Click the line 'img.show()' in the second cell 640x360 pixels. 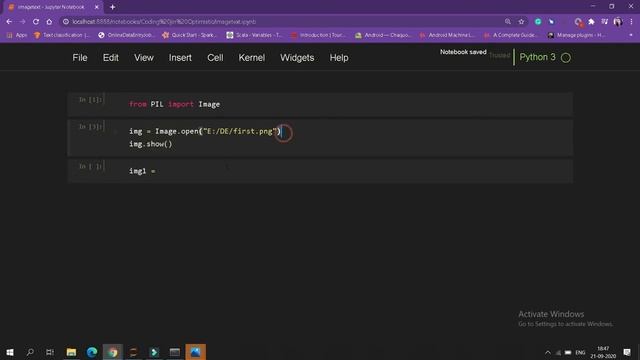coord(151,144)
